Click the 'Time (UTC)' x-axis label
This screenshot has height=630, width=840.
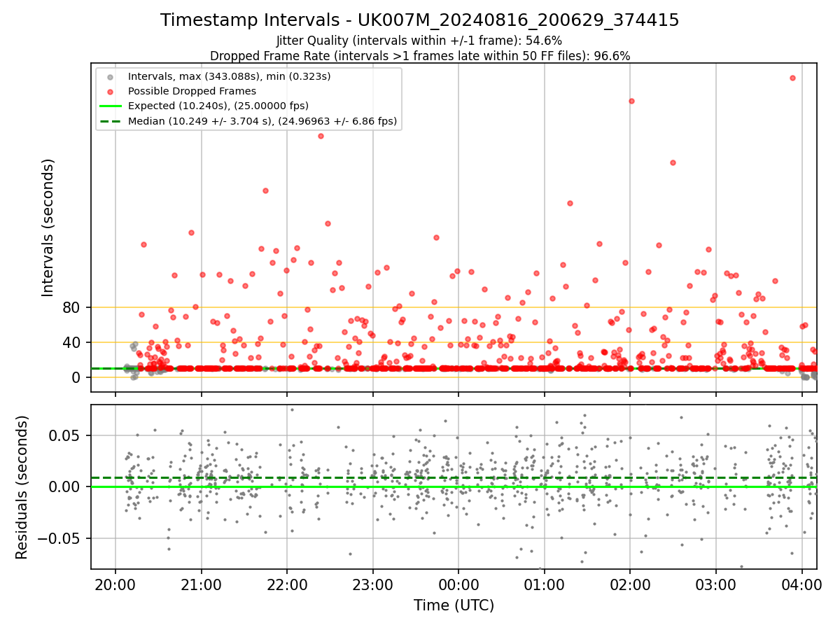point(454,605)
